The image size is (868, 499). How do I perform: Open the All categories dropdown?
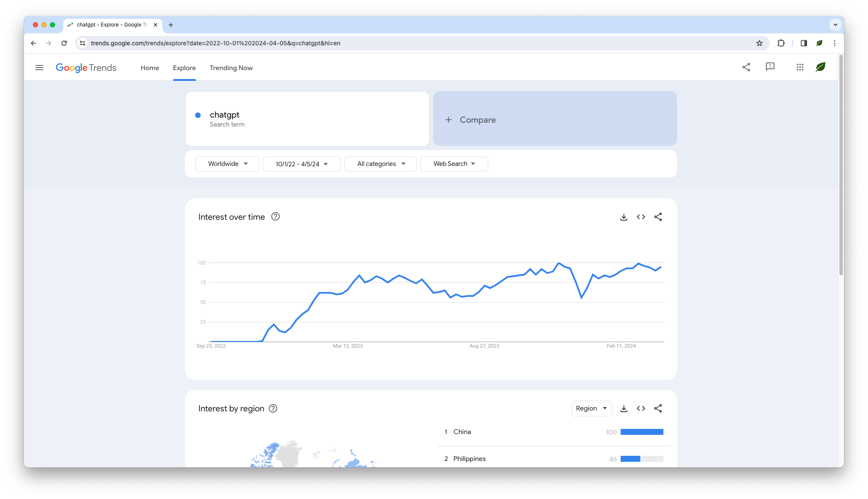click(381, 164)
